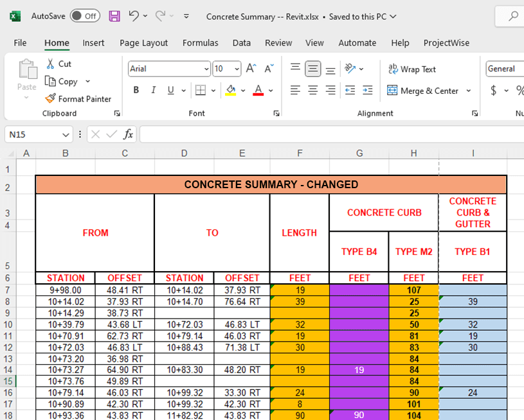Apply the red Font Color
The width and height of the screenshot is (524, 420).
(x=258, y=90)
